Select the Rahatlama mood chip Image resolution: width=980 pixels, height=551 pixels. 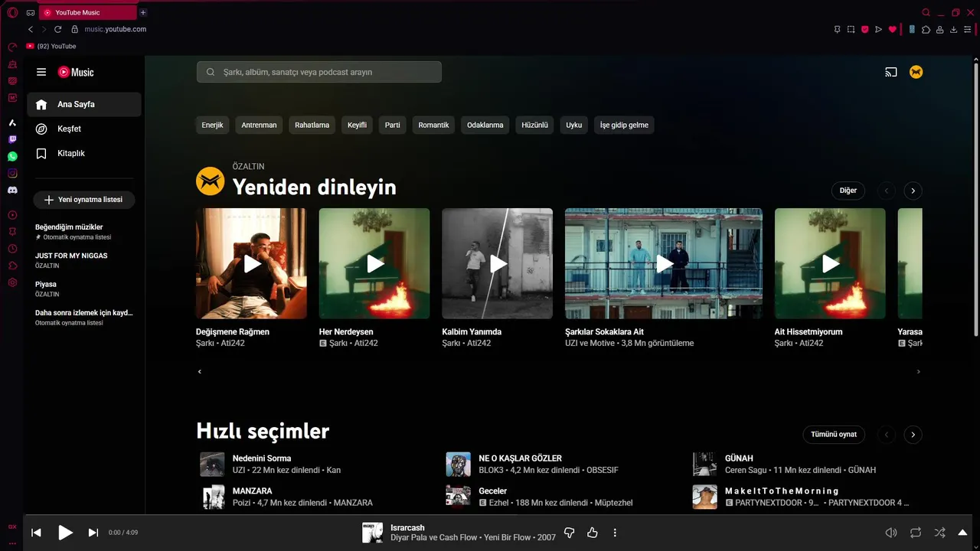click(x=312, y=125)
